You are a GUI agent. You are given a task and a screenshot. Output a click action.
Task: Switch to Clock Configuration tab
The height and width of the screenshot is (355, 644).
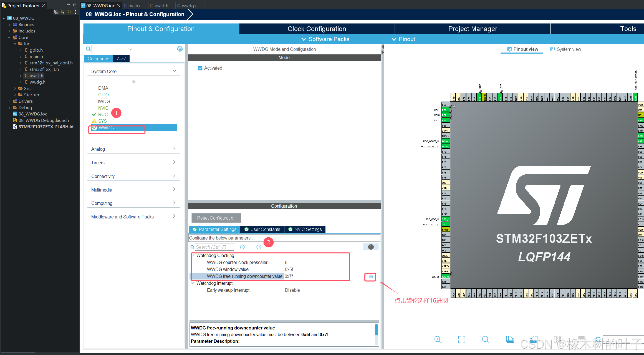(317, 29)
